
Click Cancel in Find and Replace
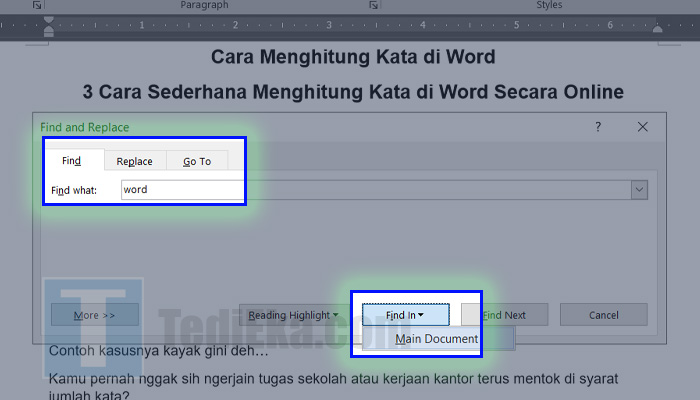coord(604,315)
